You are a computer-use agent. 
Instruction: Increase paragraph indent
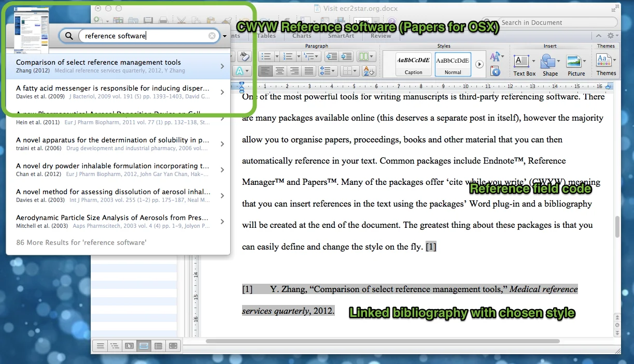click(x=346, y=56)
